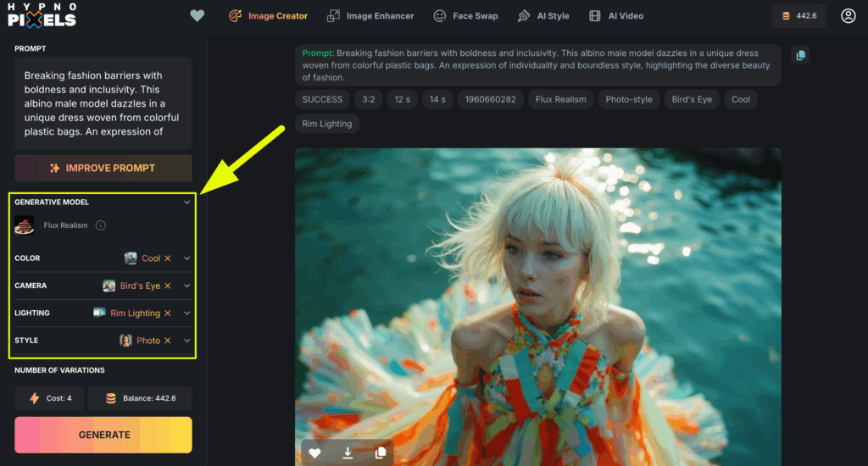Click inside the prompt text field

click(x=103, y=103)
